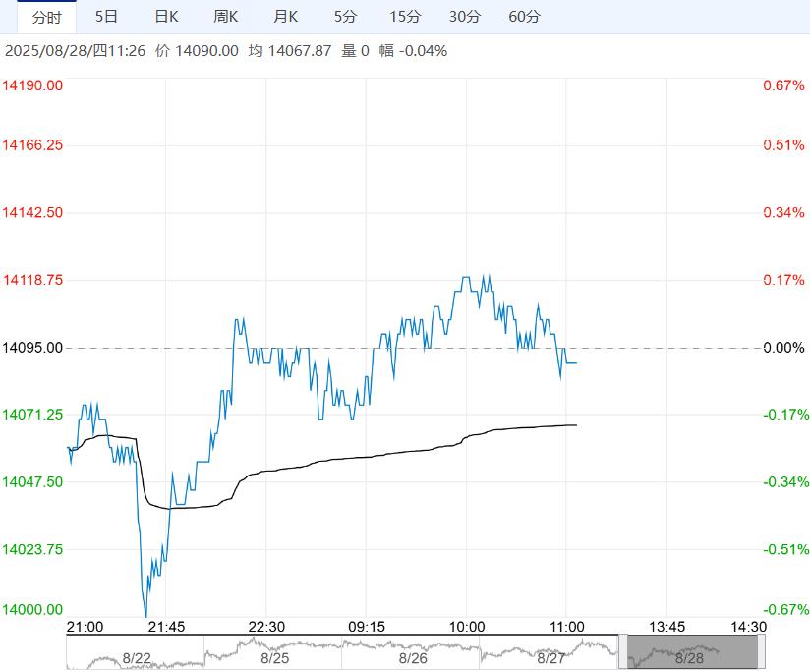Click the left handle of the range selector
The width and height of the screenshot is (810, 672).
[x=623, y=652]
